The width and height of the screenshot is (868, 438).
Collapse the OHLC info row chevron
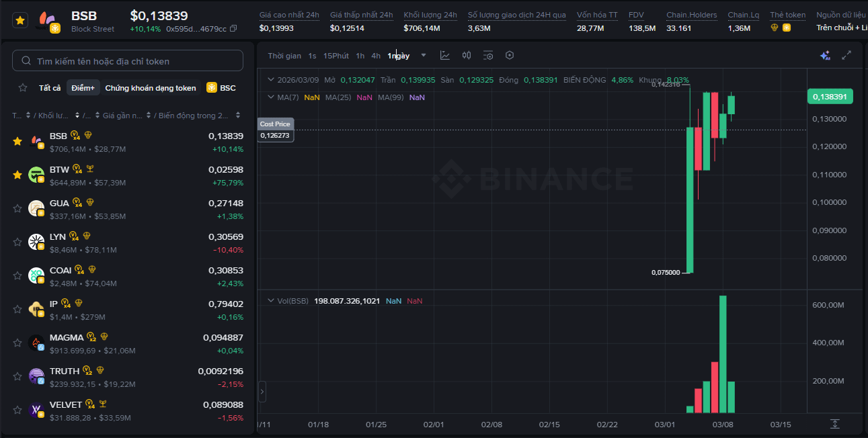pyautogui.click(x=271, y=79)
